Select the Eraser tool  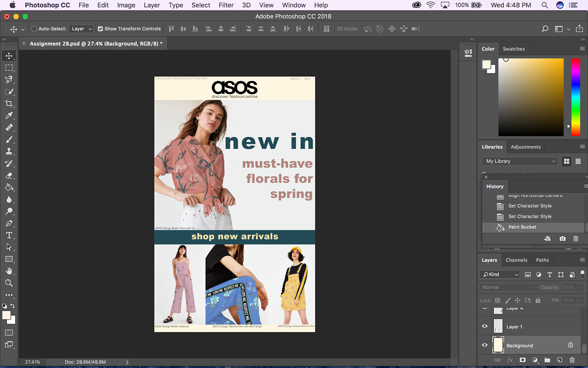click(9, 175)
